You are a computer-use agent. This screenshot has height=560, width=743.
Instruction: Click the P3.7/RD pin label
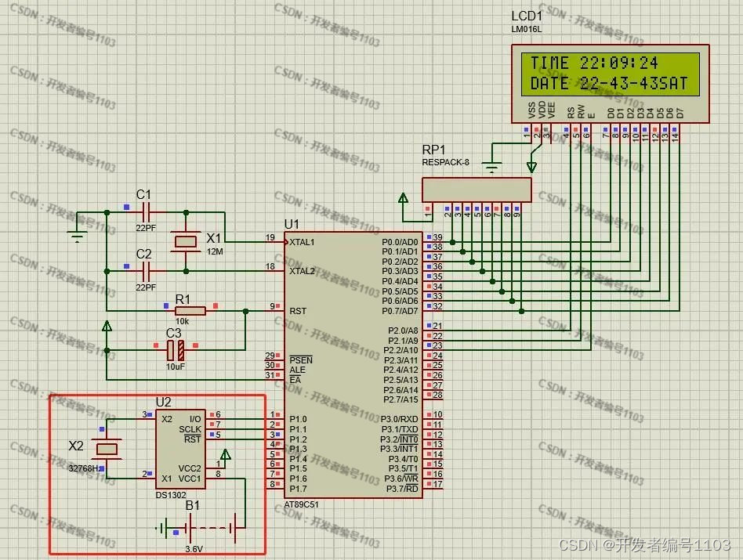click(x=402, y=489)
